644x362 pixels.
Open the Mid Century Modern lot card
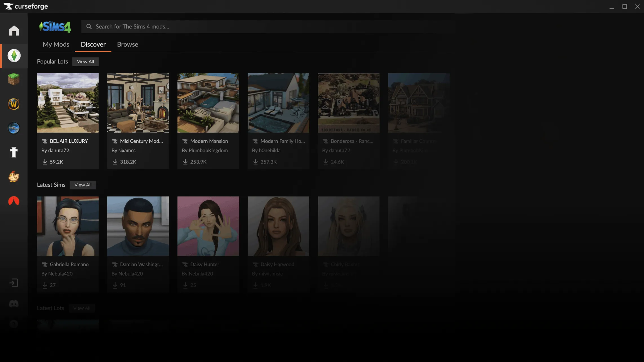(138, 121)
